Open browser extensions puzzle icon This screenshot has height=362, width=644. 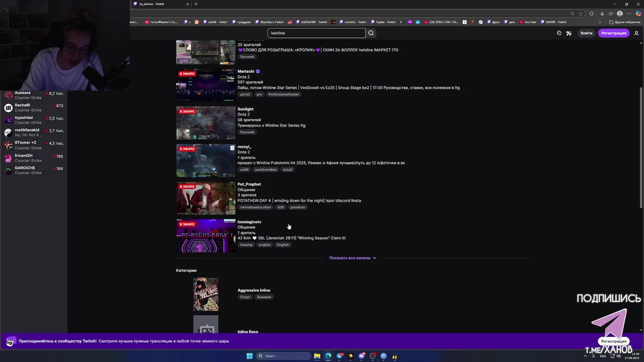tap(592, 14)
